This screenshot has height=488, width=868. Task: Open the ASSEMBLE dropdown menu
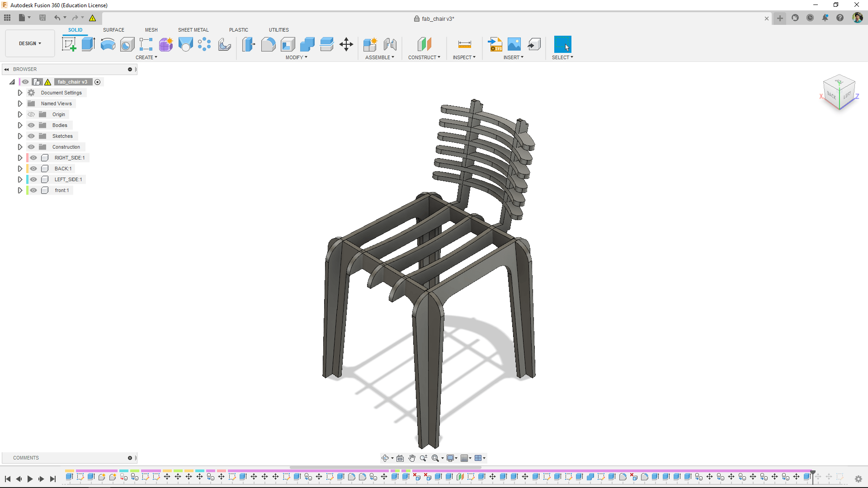click(380, 57)
